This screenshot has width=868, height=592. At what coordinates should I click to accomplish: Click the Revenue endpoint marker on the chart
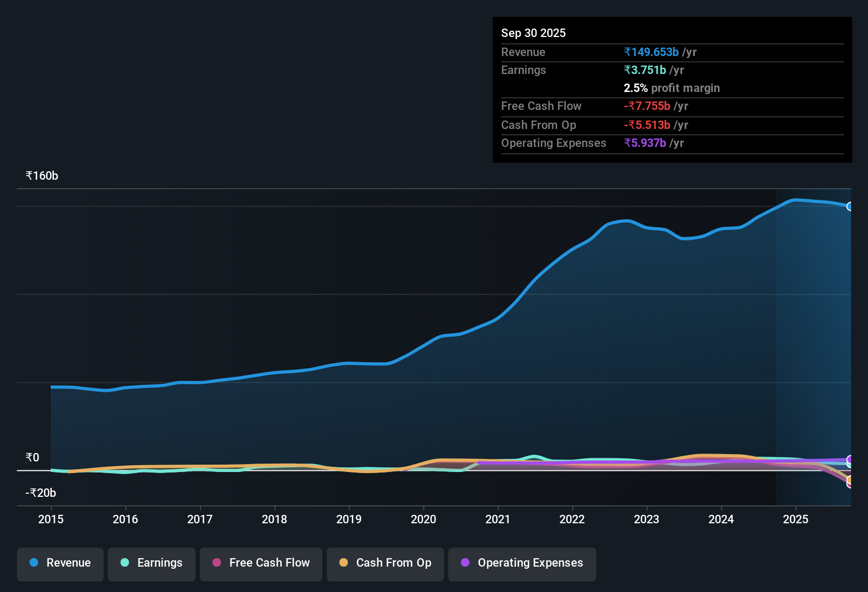tap(850, 206)
